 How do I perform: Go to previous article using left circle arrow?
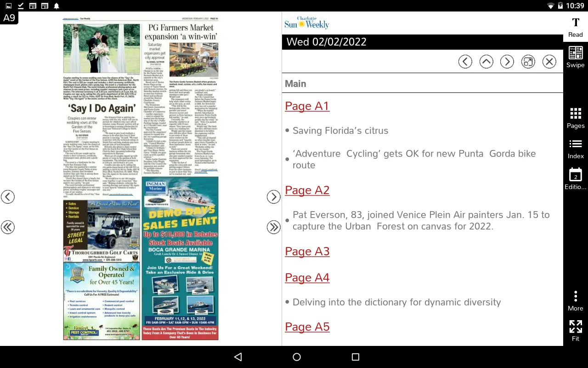pos(465,62)
